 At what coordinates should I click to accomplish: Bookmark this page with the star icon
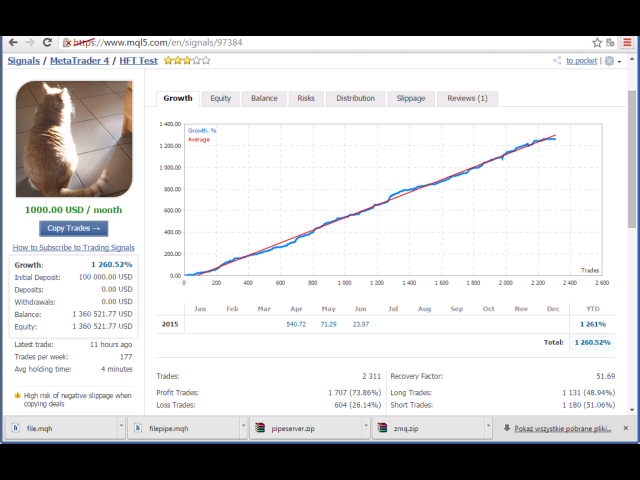tap(597, 43)
